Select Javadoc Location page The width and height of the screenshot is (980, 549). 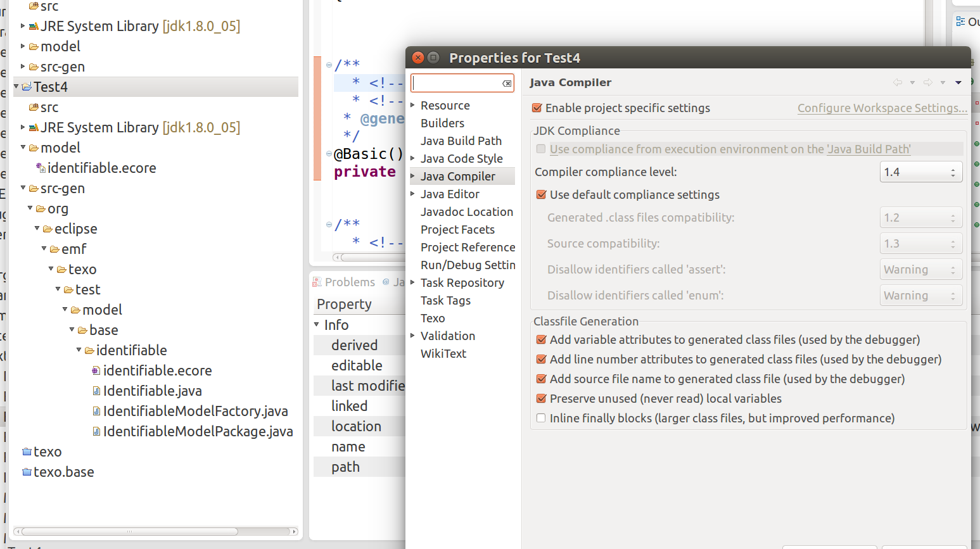click(467, 211)
